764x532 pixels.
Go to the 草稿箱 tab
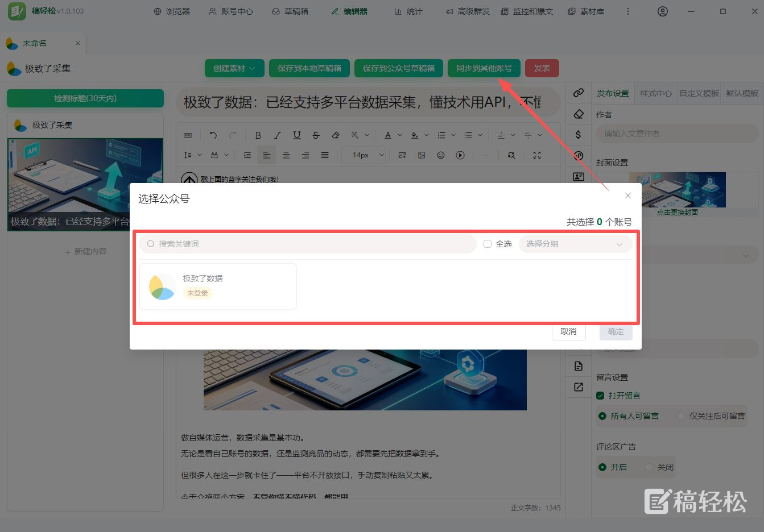tap(290, 11)
